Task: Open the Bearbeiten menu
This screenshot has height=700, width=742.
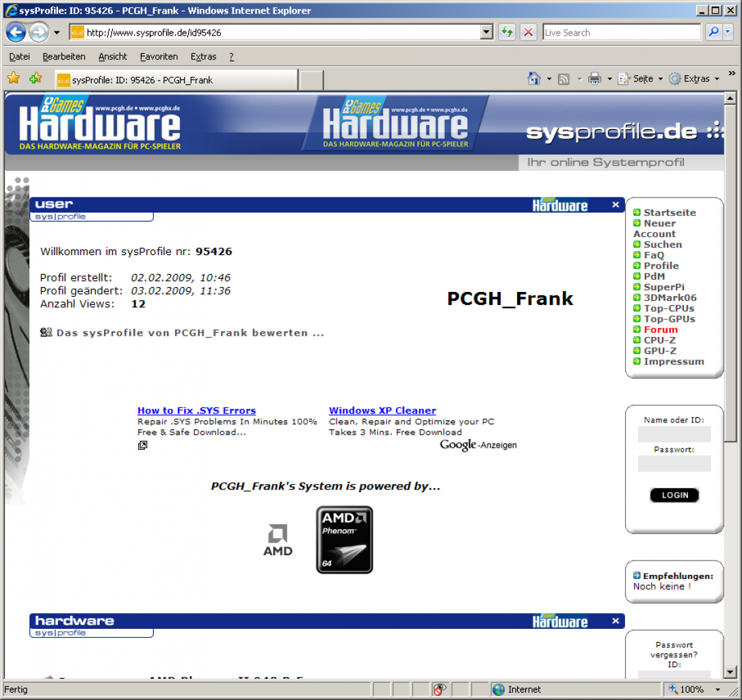Action: click(64, 57)
